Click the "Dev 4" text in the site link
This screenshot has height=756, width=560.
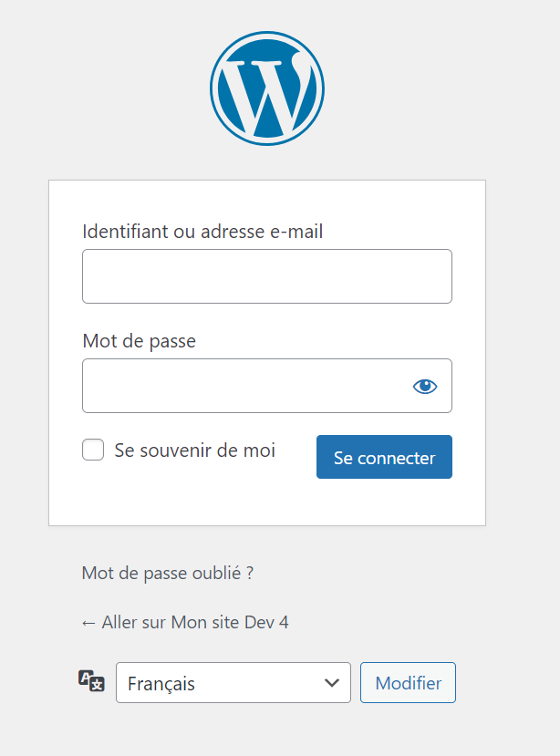coord(266,623)
